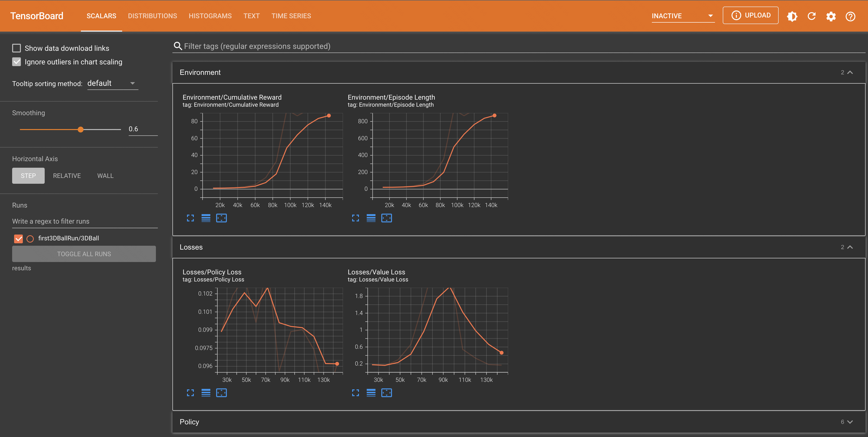Expand Value Loss chart to full size
Viewport: 868px width, 437px height.
point(356,393)
